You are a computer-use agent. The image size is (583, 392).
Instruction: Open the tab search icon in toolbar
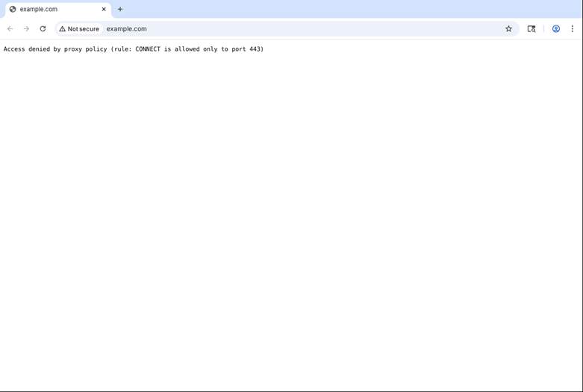[x=531, y=28]
